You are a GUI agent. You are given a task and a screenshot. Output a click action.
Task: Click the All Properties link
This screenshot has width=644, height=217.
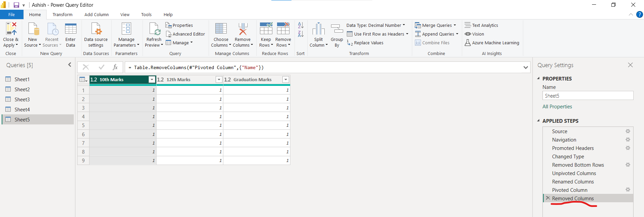pos(557,107)
